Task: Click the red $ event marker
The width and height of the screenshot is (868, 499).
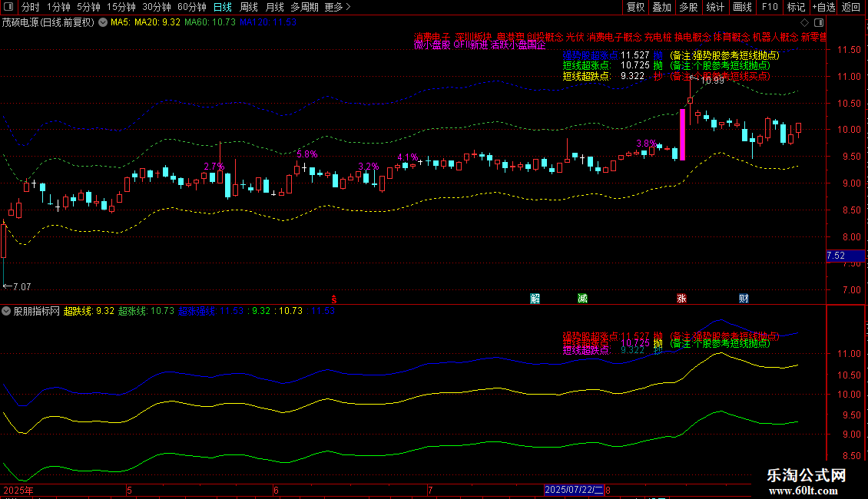Action: point(334,299)
